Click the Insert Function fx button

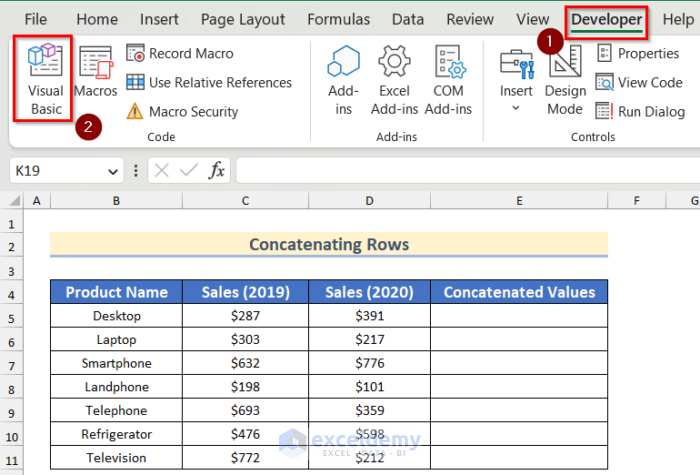[217, 171]
